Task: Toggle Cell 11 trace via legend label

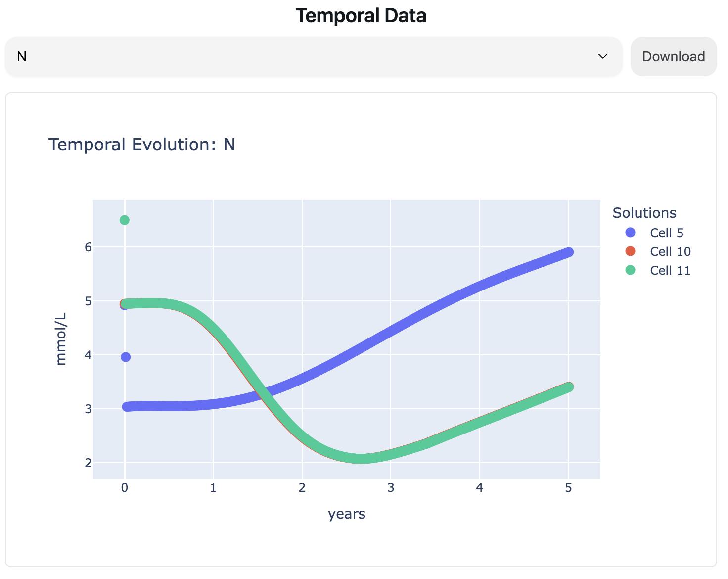Action: click(x=670, y=270)
